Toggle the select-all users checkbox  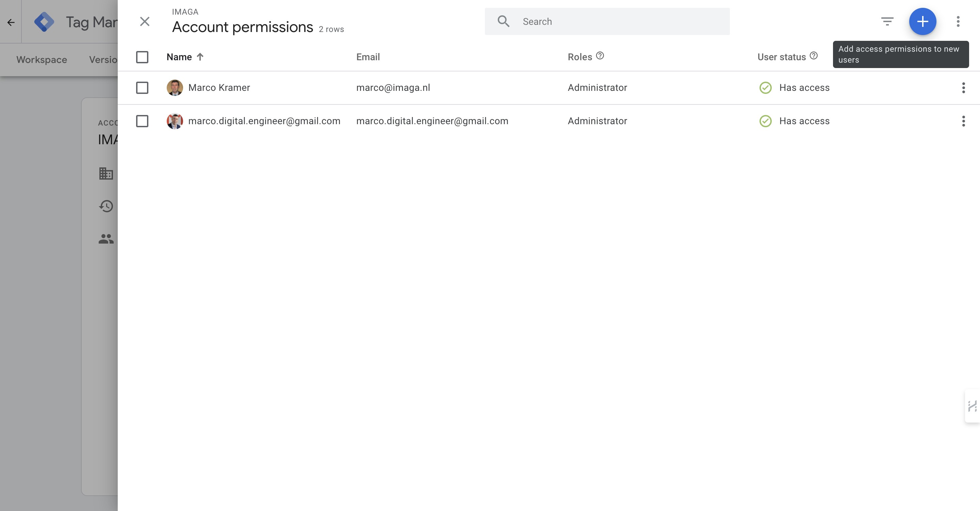pos(142,57)
